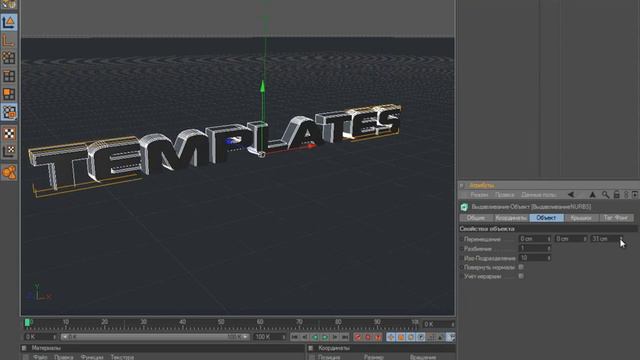Click the timeline preview range slider bar
This screenshot has width=640, height=360.
click(154, 337)
